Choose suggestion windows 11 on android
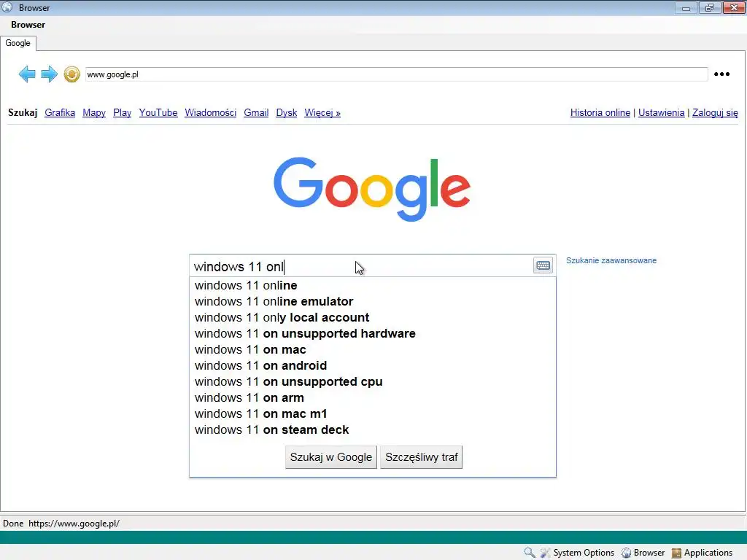Image resolution: width=747 pixels, height=560 pixels. (x=373, y=366)
